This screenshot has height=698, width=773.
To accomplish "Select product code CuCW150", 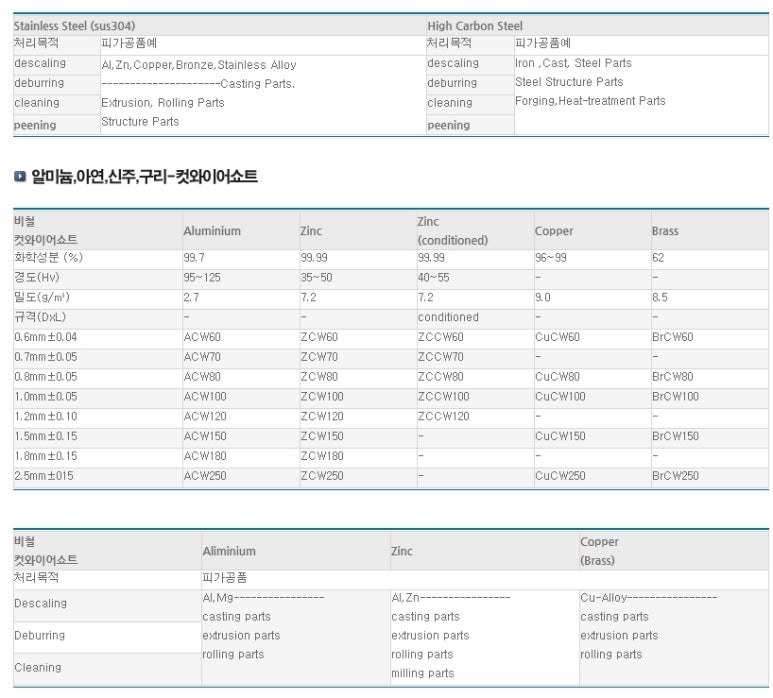I will [x=561, y=436].
